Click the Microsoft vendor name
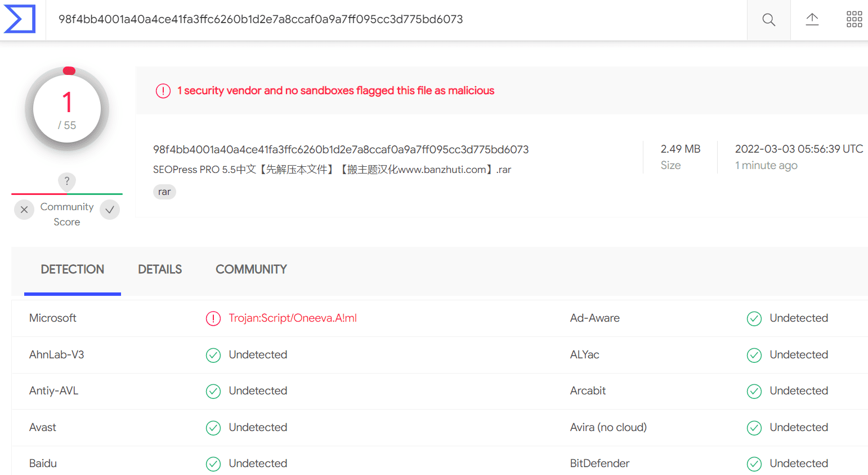Viewport: 868px width, 475px height. click(53, 318)
